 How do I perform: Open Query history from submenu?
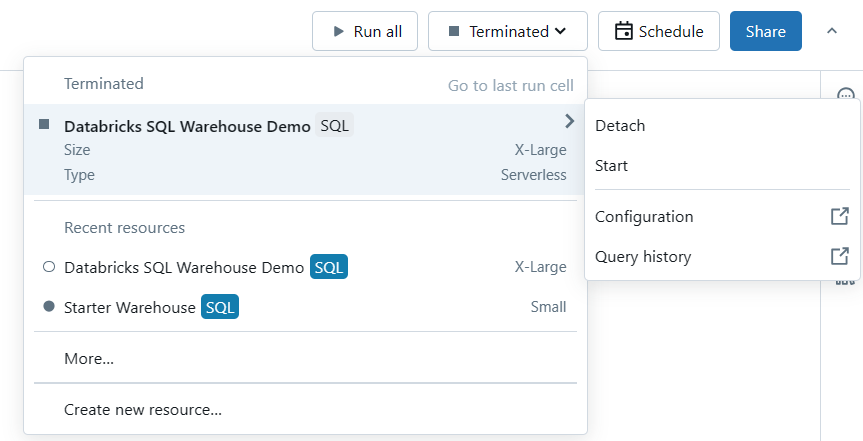[722, 257]
